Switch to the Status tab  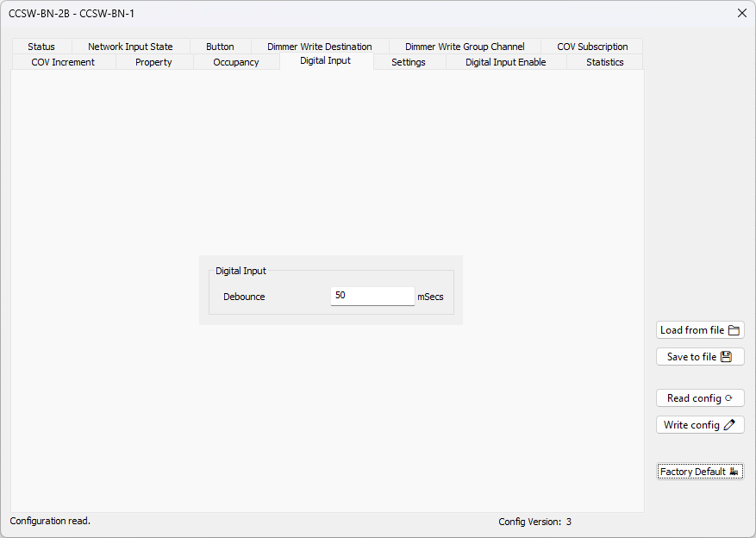pyautogui.click(x=41, y=47)
